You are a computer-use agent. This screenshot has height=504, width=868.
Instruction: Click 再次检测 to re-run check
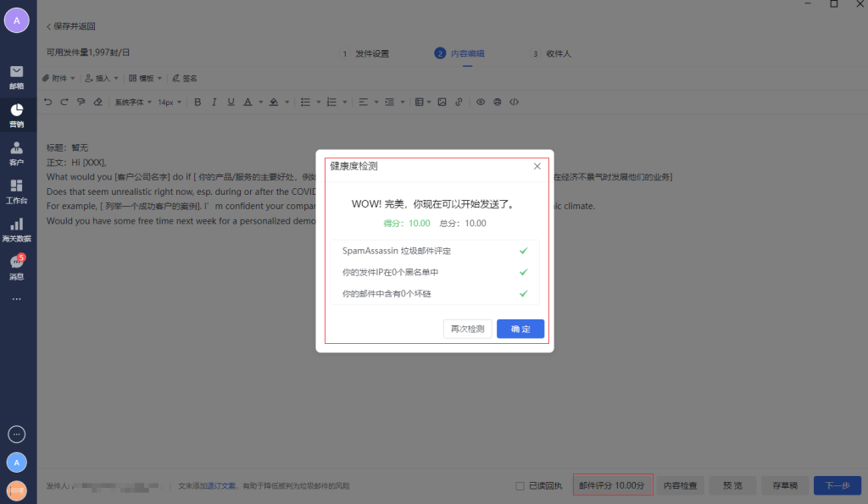click(468, 329)
